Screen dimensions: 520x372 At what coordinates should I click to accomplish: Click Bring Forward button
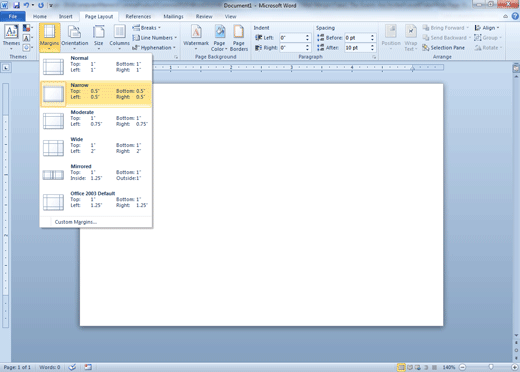pos(446,28)
